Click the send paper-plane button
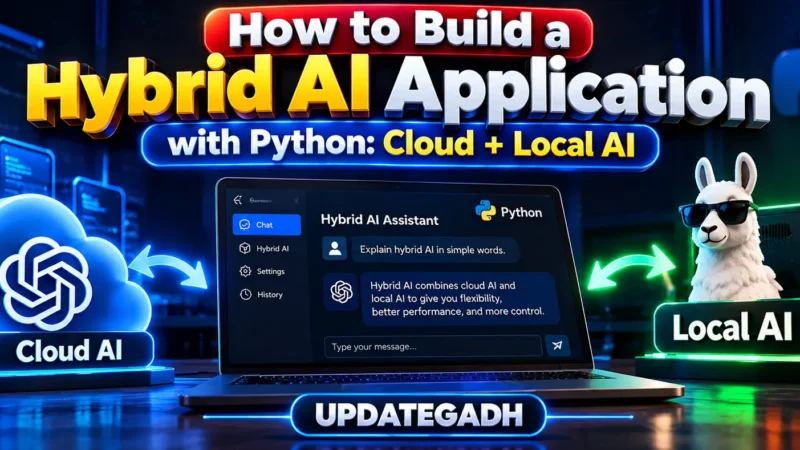800x450 pixels. pos(557,345)
